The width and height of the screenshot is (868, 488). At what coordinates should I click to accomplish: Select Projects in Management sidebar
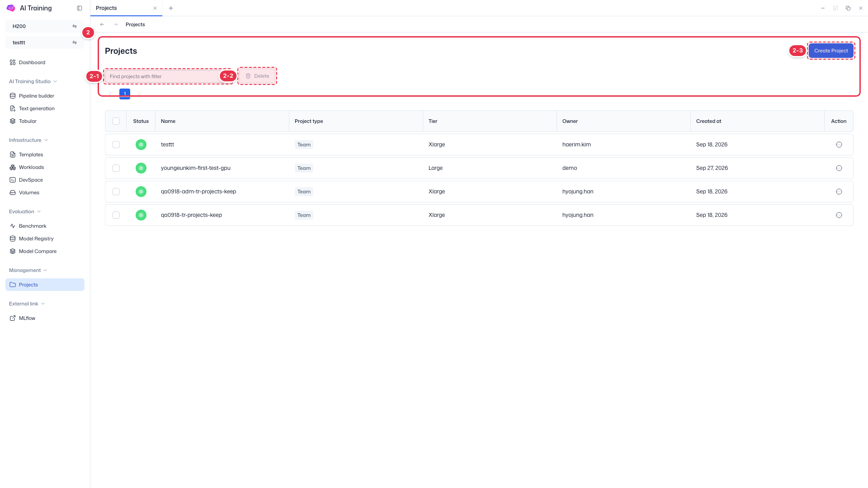pyautogui.click(x=45, y=285)
